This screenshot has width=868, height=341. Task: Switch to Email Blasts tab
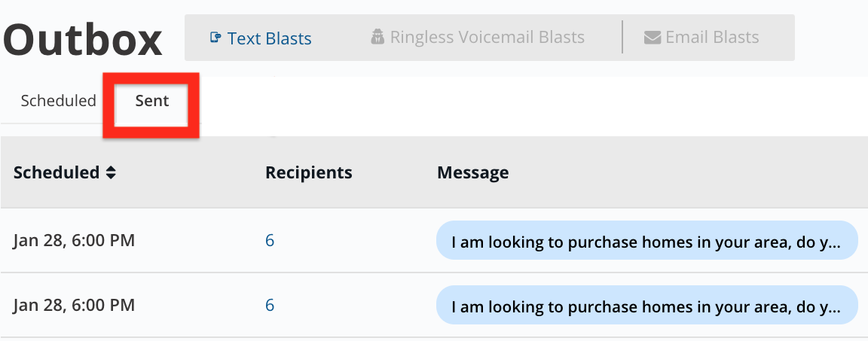tap(701, 38)
